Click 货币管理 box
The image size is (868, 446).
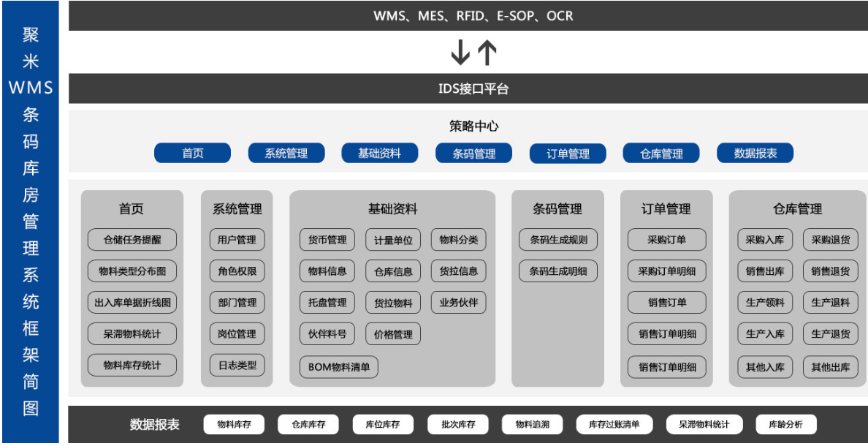click(x=327, y=240)
